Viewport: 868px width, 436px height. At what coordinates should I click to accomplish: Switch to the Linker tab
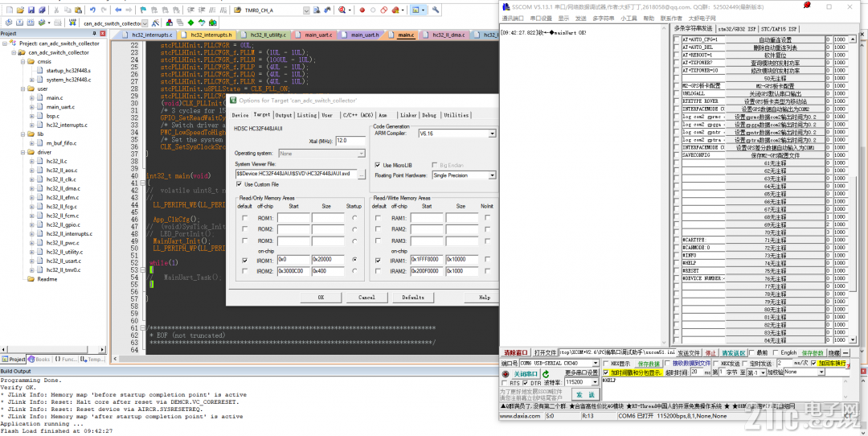[x=408, y=115]
